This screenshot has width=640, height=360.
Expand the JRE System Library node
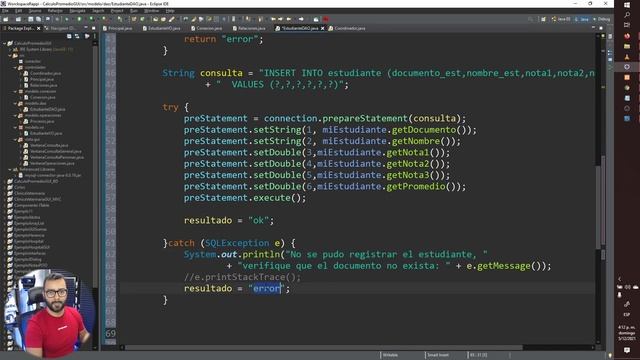click(10, 49)
